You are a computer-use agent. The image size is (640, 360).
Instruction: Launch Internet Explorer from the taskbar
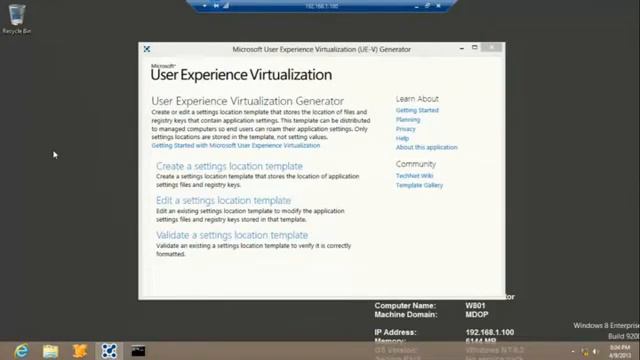(x=21, y=351)
